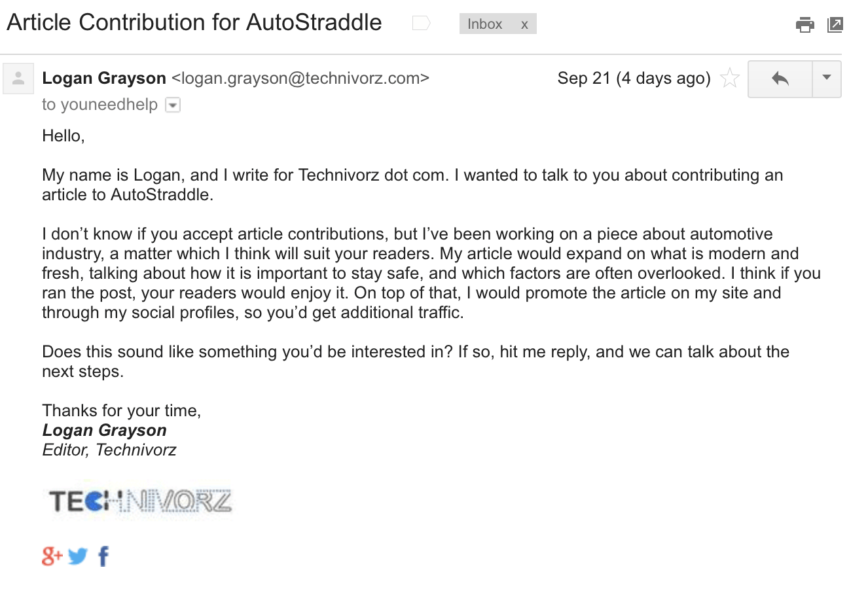This screenshot has height=589, width=868.
Task: Click the Technivorz logo image
Action: (140, 503)
